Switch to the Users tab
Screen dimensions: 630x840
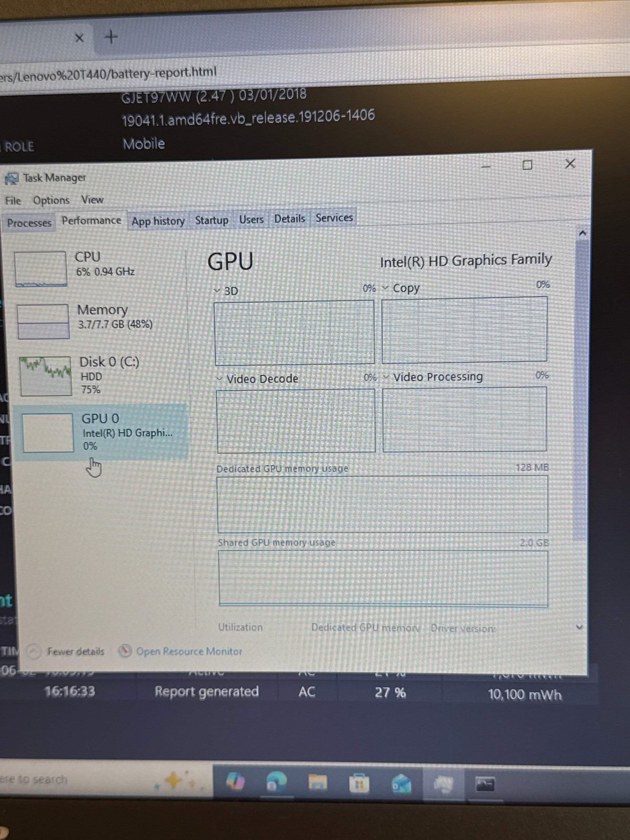pos(251,219)
